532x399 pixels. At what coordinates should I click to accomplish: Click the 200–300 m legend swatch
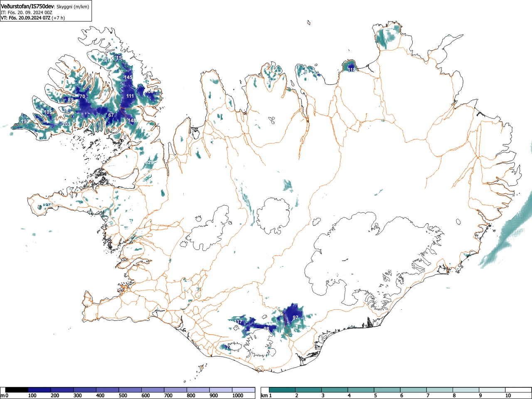pyautogui.click(x=62, y=390)
